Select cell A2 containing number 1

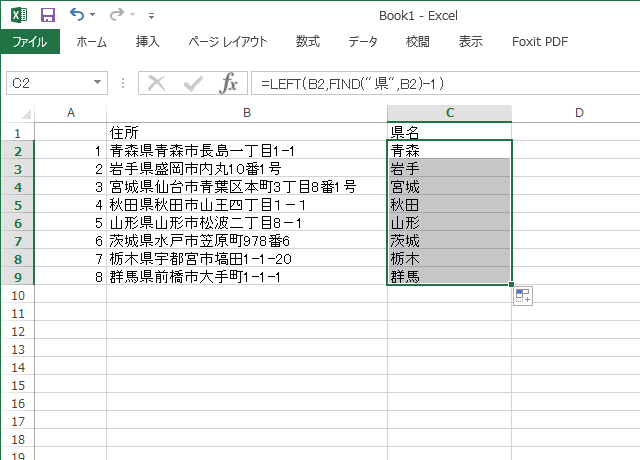(71, 151)
